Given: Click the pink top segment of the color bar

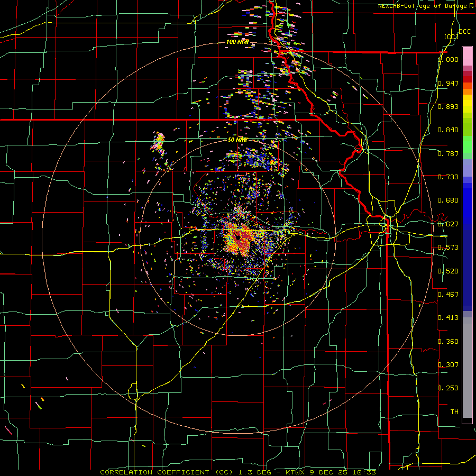Looking at the screenshot, I should tap(467, 57).
